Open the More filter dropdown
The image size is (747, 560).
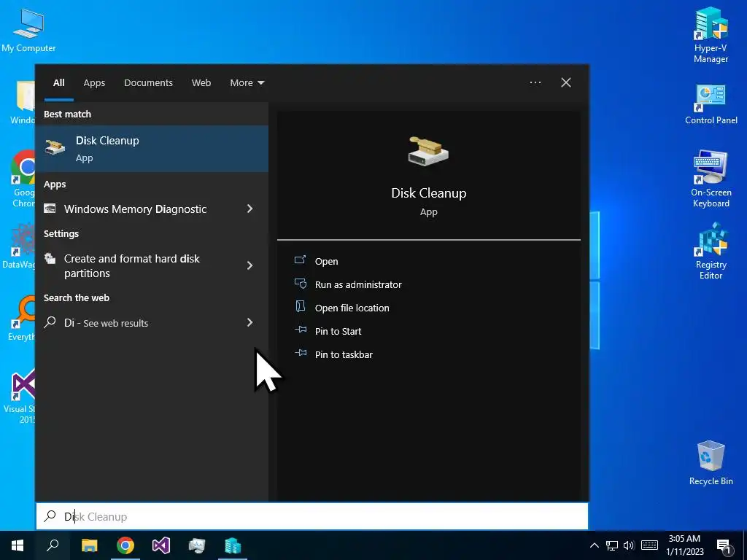[x=247, y=82]
